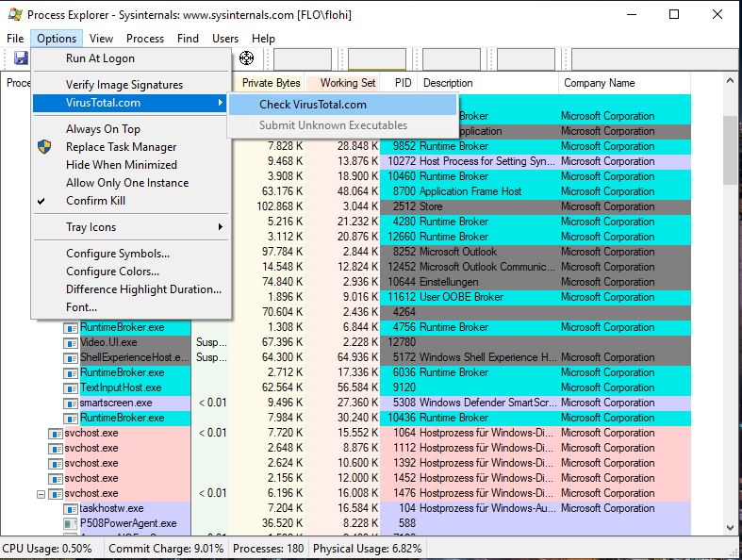The height and width of the screenshot is (560, 742).
Task: Collapse svchost.exe tree node PID 1476
Action: pos(41,494)
